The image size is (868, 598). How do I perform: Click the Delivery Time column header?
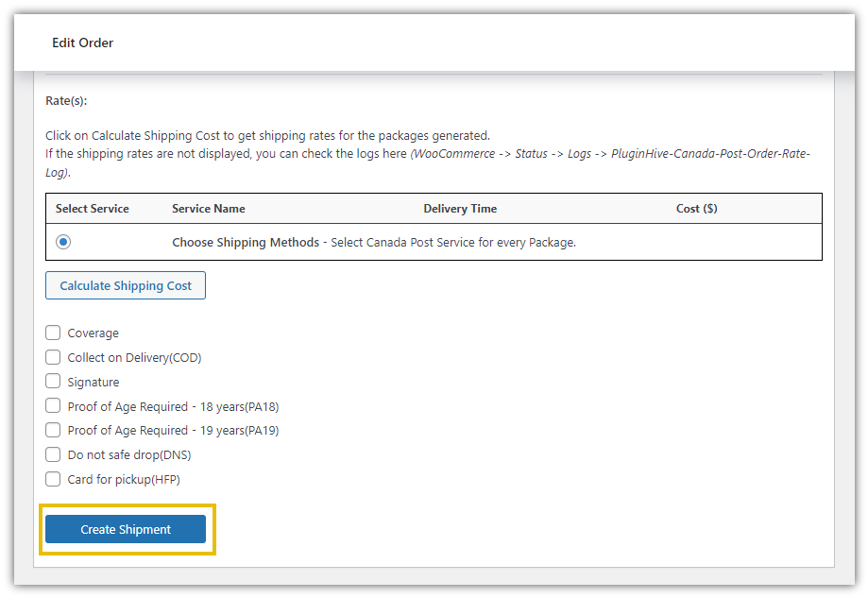[x=460, y=209]
